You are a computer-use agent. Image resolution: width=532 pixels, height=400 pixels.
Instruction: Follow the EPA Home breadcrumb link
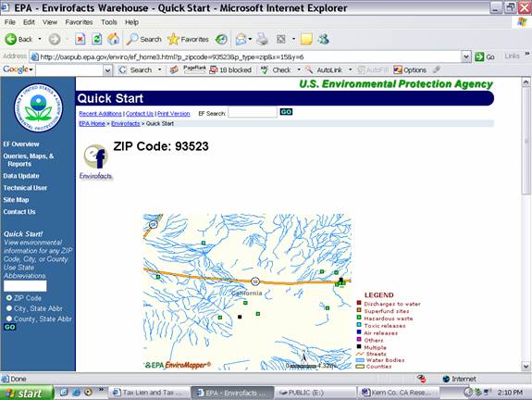click(x=92, y=123)
